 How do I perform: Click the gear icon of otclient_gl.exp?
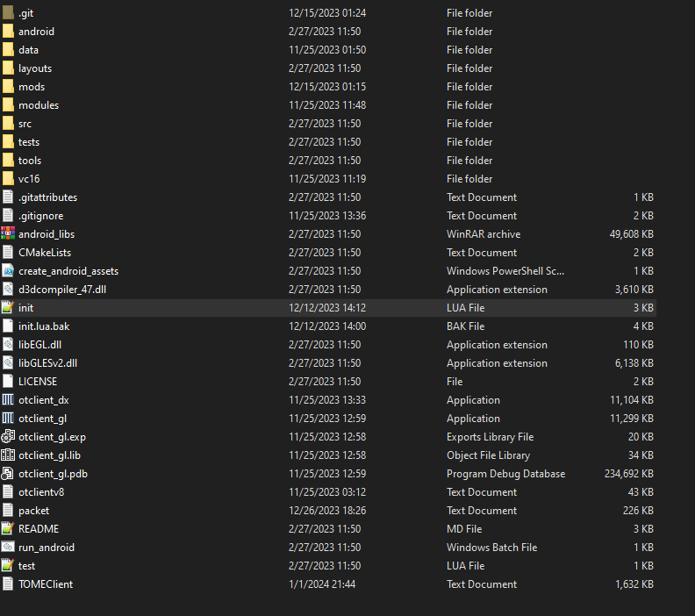click(x=8, y=437)
